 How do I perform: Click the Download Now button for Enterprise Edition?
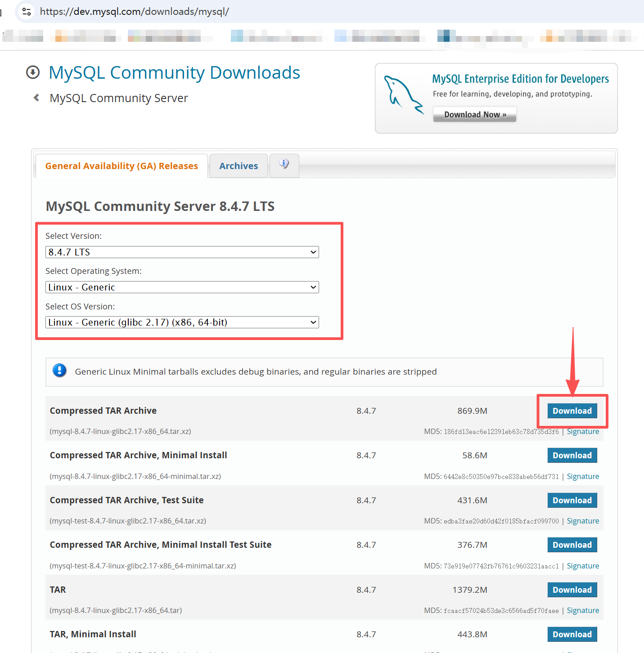click(475, 115)
